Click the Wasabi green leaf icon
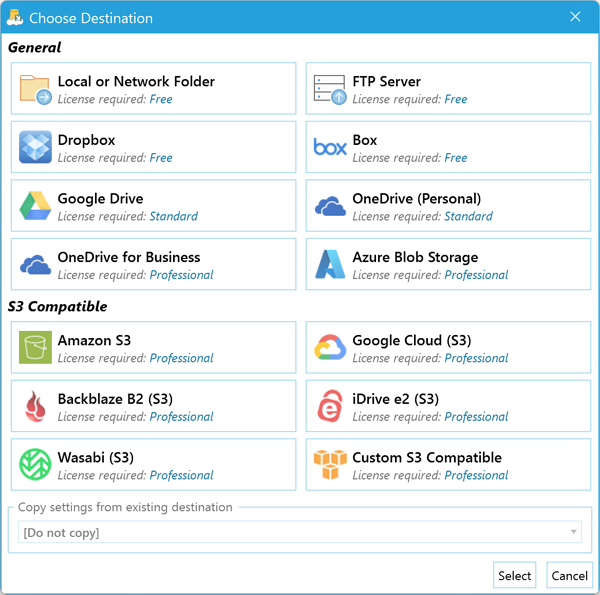This screenshot has width=600, height=595. 35,464
